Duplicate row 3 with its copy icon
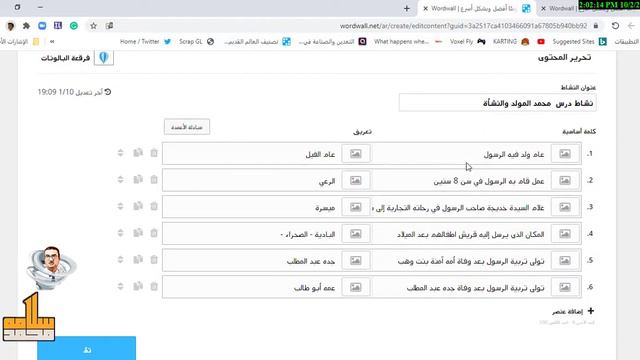 point(138,206)
